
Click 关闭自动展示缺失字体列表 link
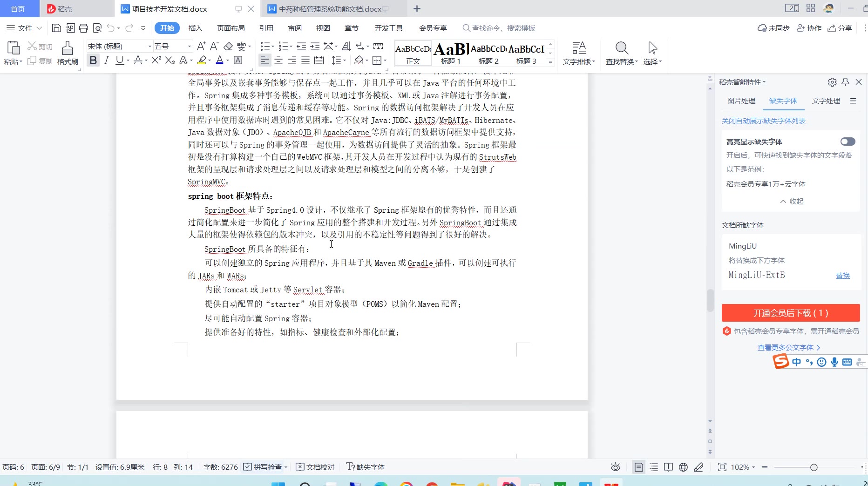(764, 121)
